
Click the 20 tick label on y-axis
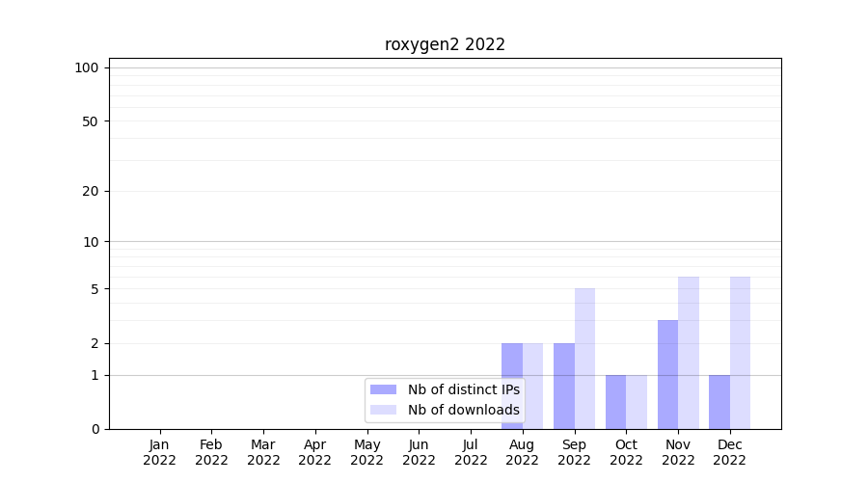click(91, 191)
